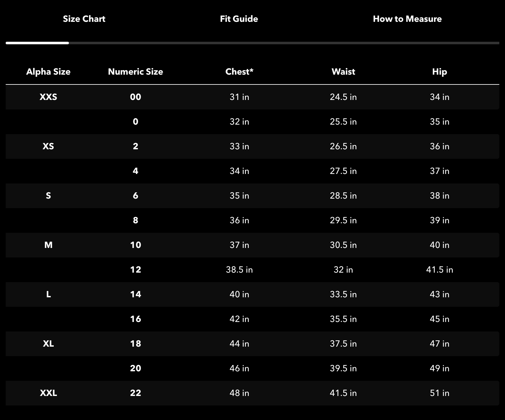The image size is (505, 420).
Task: Select the Hip column header
Action: point(439,72)
